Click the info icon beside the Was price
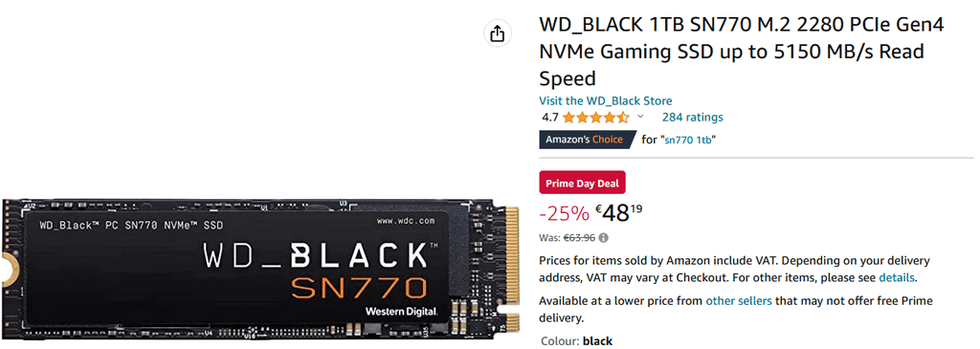The width and height of the screenshot is (980, 349). point(604,238)
